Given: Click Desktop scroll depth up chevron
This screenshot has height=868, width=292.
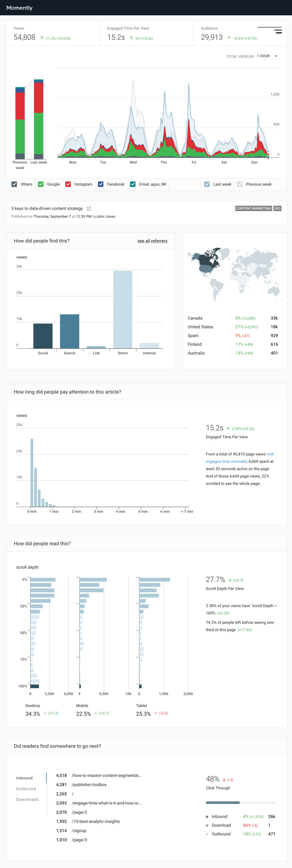Looking at the screenshot, I should tap(45, 713).
